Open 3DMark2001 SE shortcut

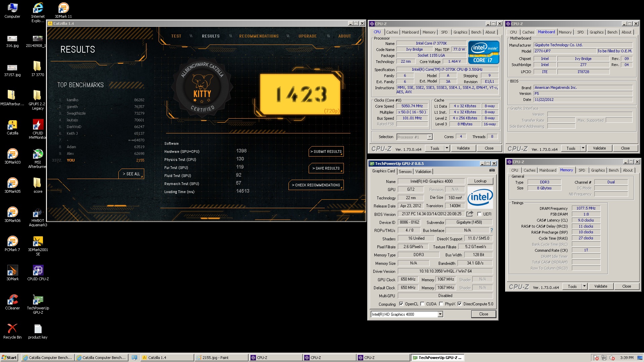coord(38,246)
